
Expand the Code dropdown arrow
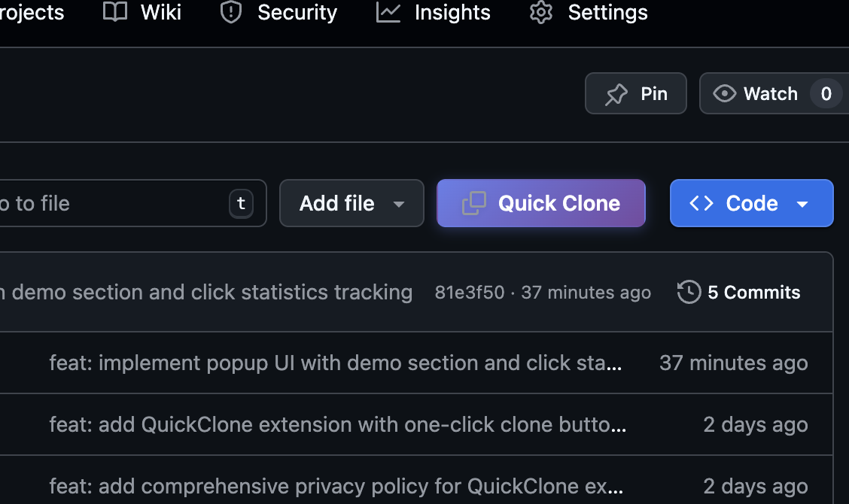point(802,203)
